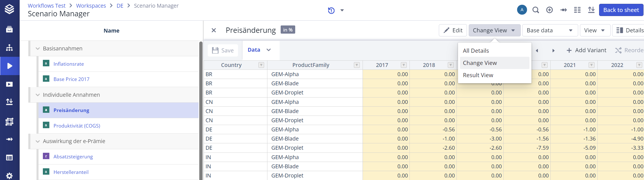644x180 pixels.
Task: Click the table grid icon in sidebar
Action: click(x=9, y=158)
